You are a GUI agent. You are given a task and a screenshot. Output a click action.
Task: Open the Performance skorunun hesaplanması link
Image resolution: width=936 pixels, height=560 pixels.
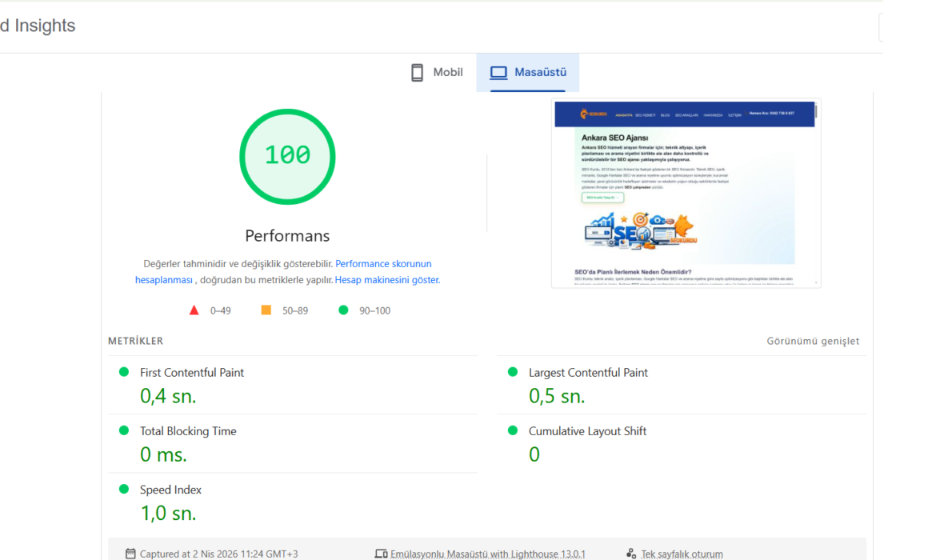pos(383,264)
